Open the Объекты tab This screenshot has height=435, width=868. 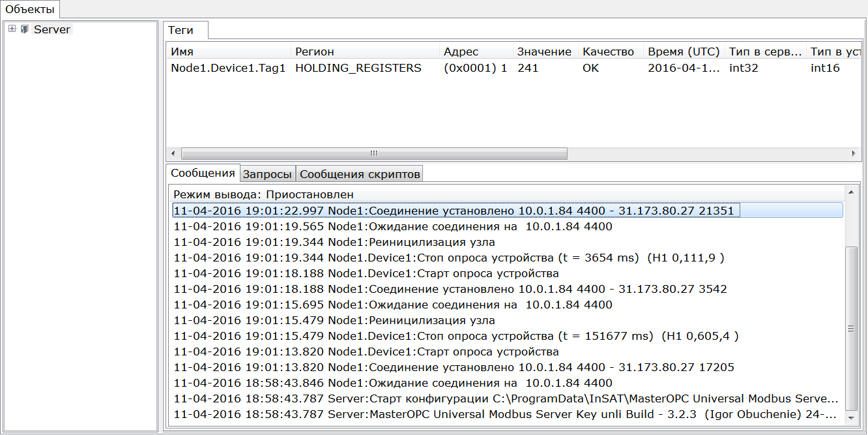tap(30, 9)
